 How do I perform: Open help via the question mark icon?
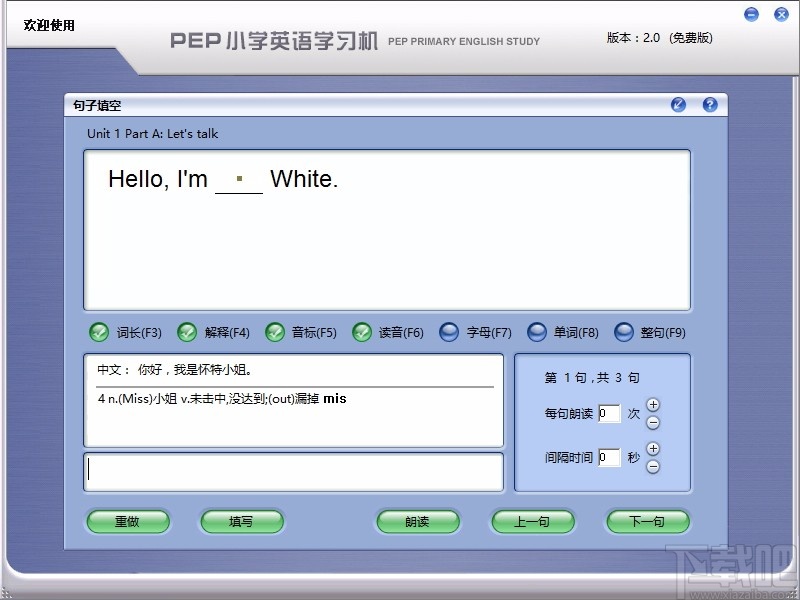pos(710,104)
